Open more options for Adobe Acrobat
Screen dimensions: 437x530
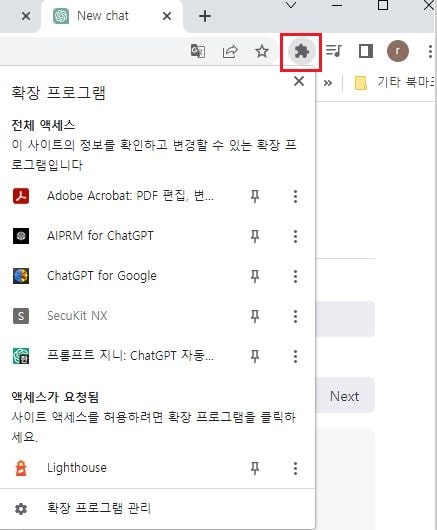pyautogui.click(x=295, y=196)
